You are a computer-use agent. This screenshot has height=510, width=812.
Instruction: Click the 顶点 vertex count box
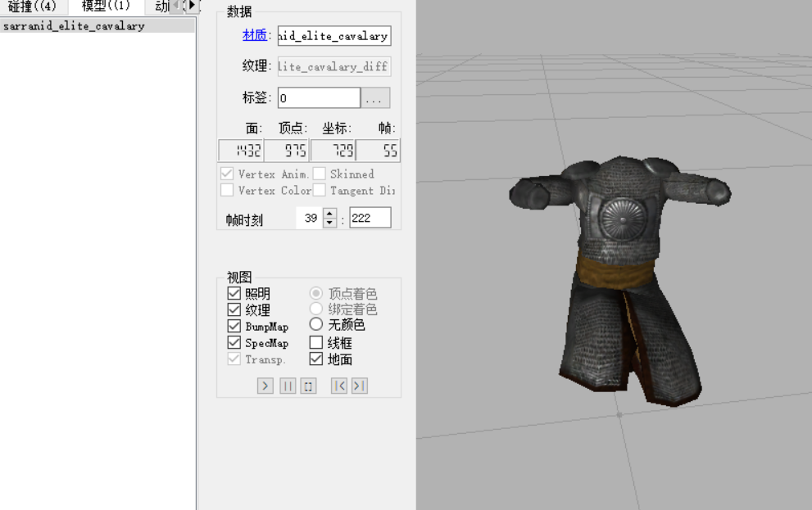coord(287,151)
